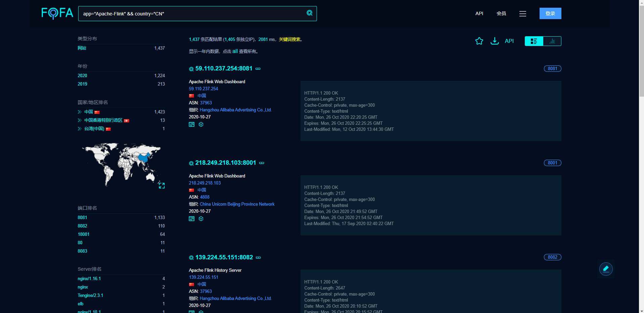The width and height of the screenshot is (644, 313).
Task: Expand the 台湾(中国) region entry
Action: click(80, 129)
